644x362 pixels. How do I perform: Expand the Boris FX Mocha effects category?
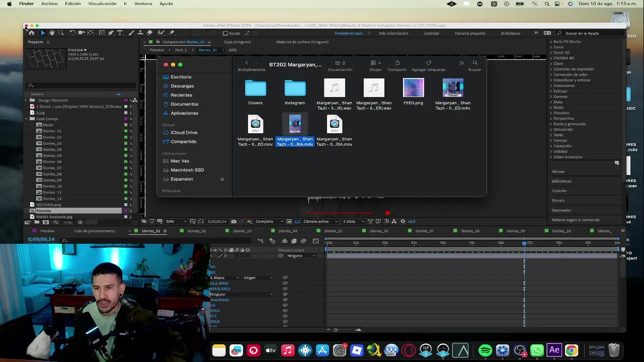click(x=551, y=42)
